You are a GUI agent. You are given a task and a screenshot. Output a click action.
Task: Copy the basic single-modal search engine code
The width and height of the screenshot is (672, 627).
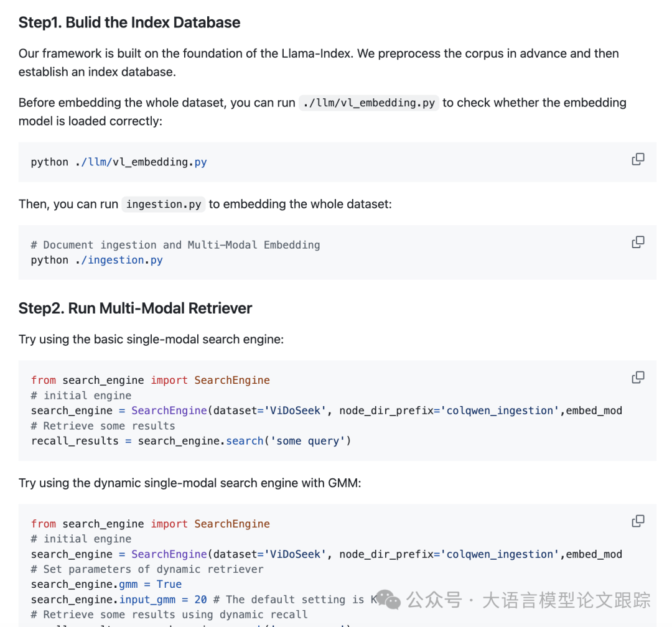pos(638,378)
